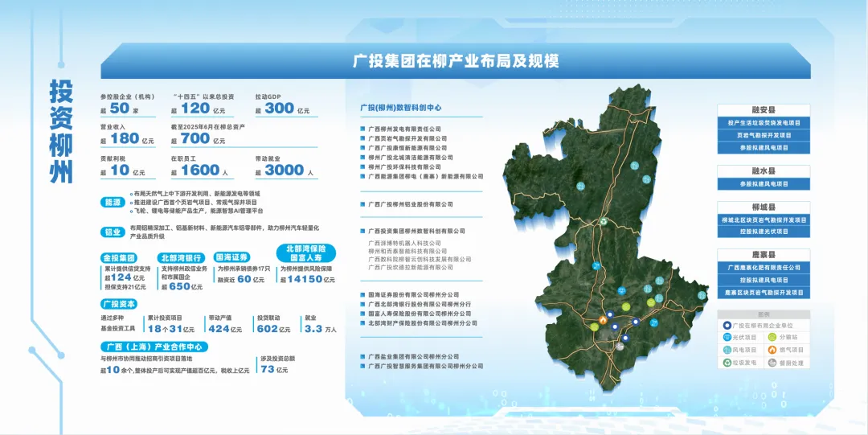The width and height of the screenshot is (868, 435).
Task: Click 柳州广投环保科技有限公司
Action: [404, 166]
